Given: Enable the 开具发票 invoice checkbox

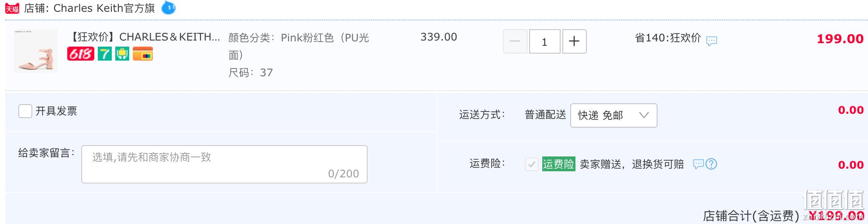Looking at the screenshot, I should coord(25,111).
